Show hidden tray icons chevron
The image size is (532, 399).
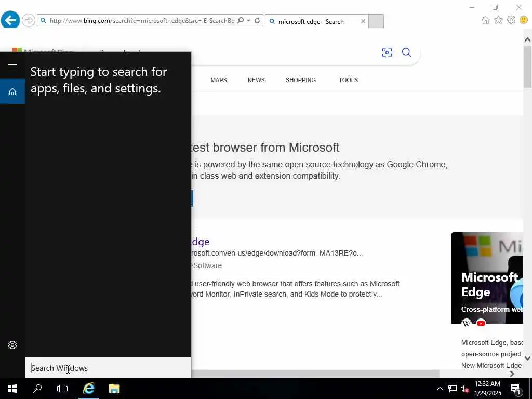point(440,389)
